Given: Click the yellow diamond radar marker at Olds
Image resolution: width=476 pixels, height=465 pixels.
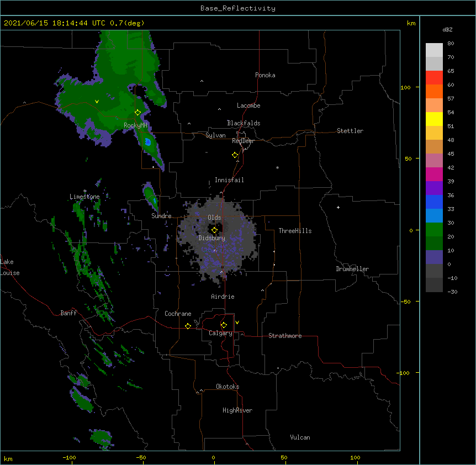Looking at the screenshot, I should pos(214,230).
